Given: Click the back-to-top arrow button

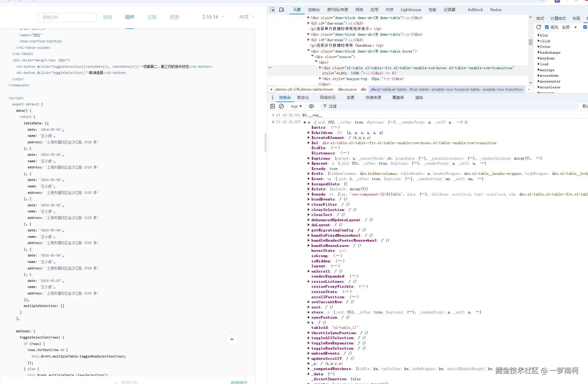Looking at the screenshot, I should pyautogui.click(x=232, y=339).
